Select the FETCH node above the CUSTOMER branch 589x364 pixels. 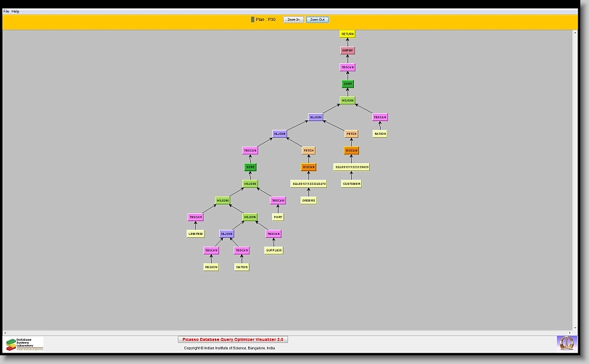click(x=351, y=134)
